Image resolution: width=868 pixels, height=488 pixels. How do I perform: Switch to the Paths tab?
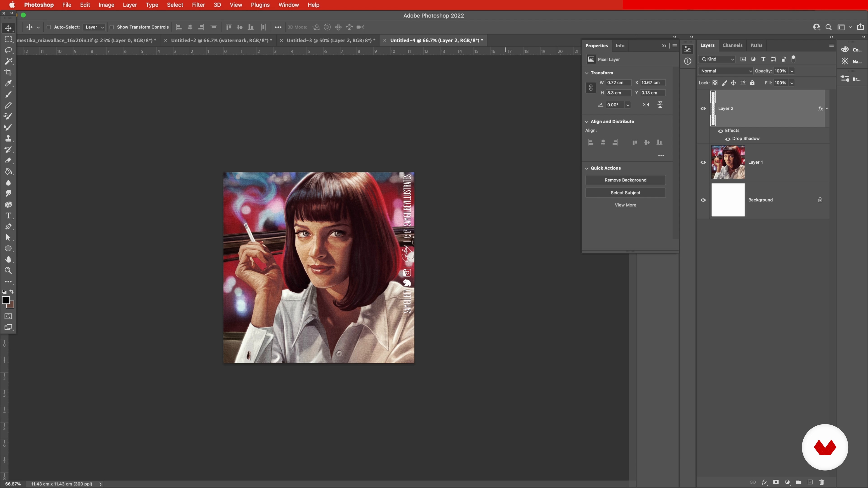click(756, 45)
